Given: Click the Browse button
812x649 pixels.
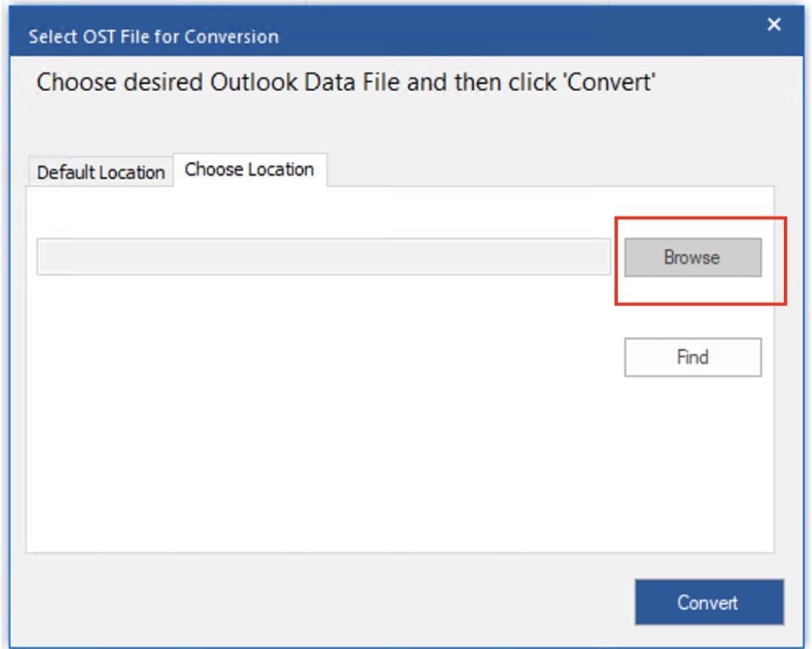Looking at the screenshot, I should tap(692, 257).
